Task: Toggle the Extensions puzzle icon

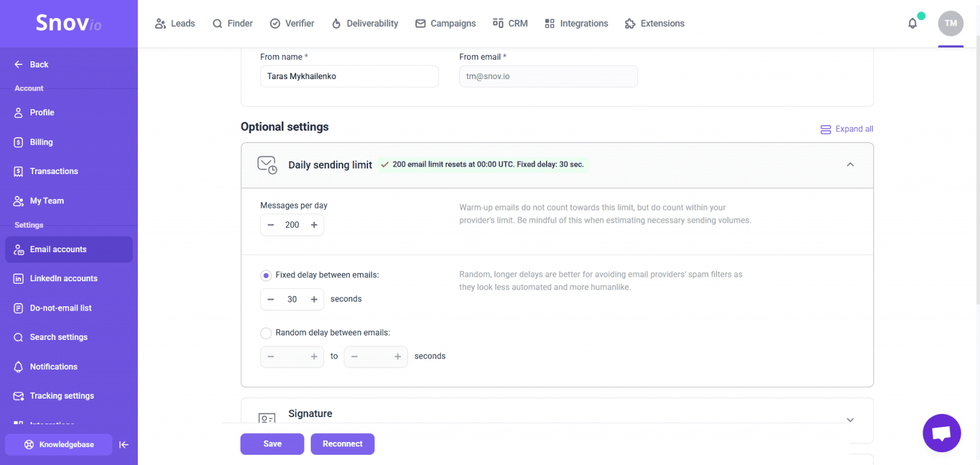Action: [x=628, y=23]
